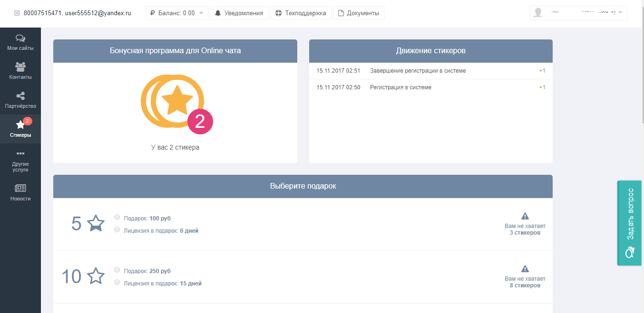The width and height of the screenshot is (644, 313).
Task: Open the Документы menu item
Action: point(359,13)
